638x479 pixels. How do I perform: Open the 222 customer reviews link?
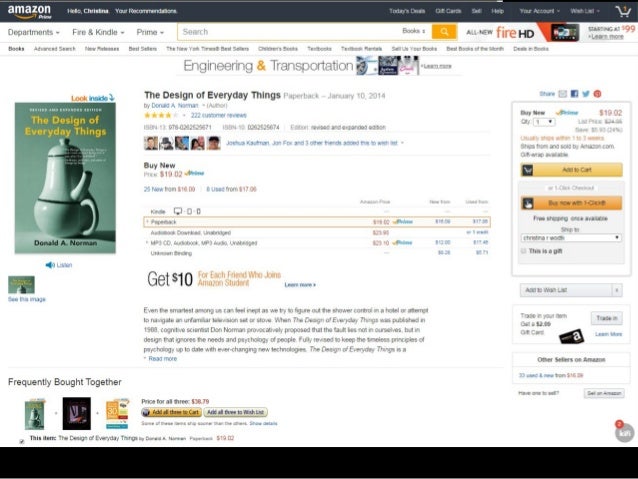218,116
